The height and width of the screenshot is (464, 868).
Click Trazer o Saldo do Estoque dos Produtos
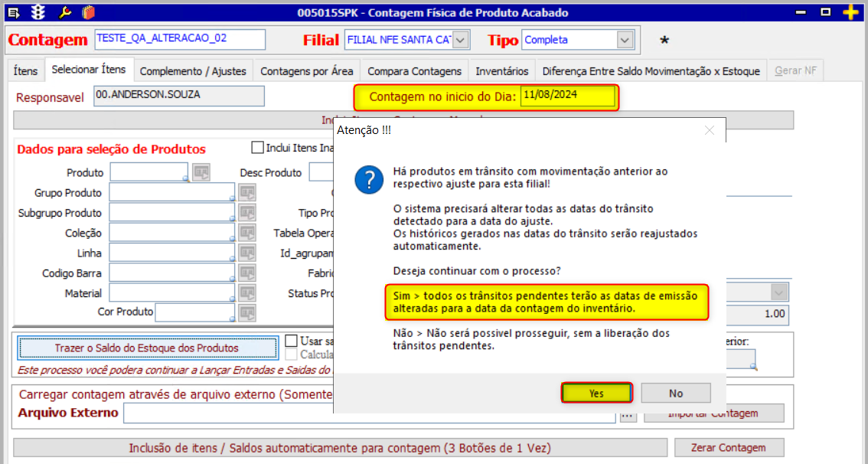tap(147, 348)
